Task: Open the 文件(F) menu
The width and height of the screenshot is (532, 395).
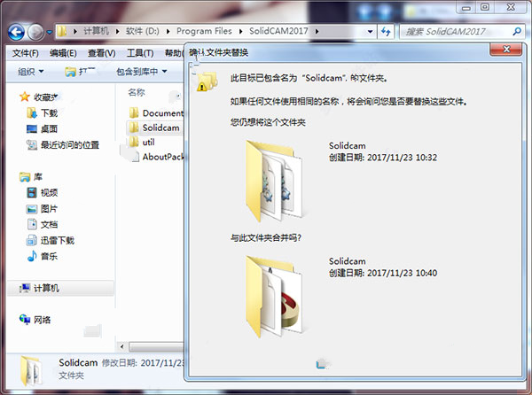Action: 26,53
